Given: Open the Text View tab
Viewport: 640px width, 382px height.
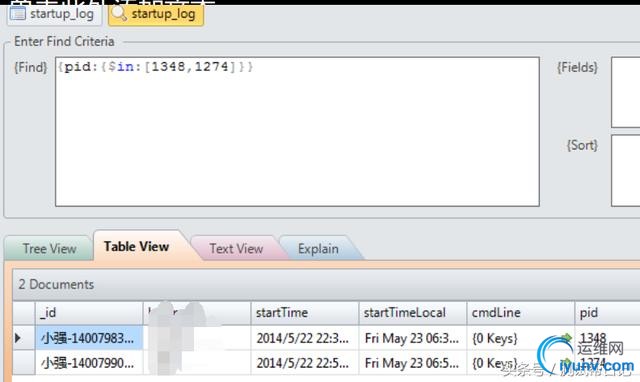Looking at the screenshot, I should tap(236, 249).
